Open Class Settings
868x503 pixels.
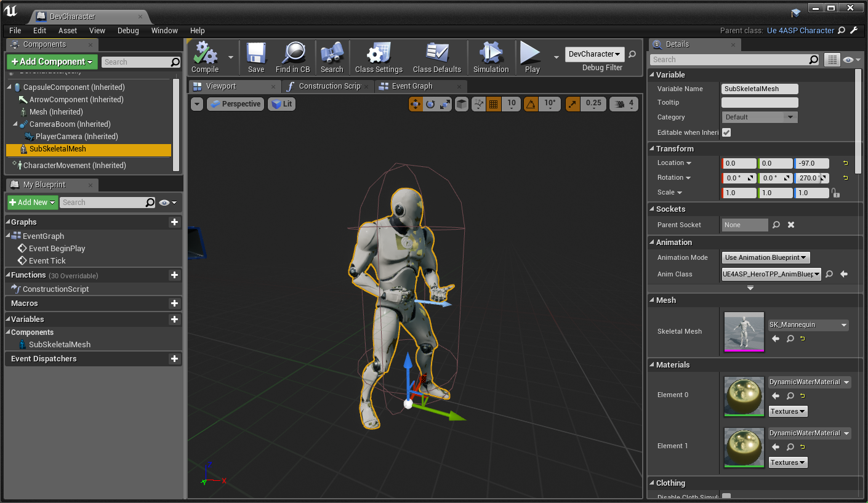tap(378, 57)
